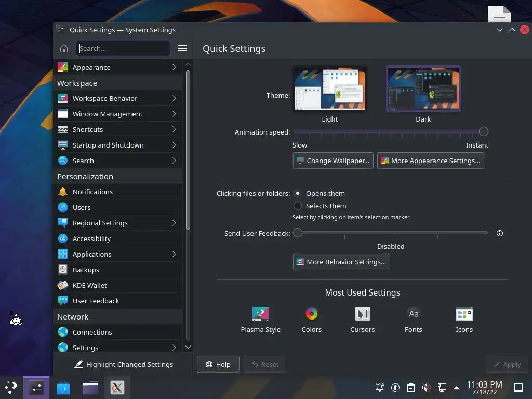This screenshot has width=532, height=399.
Task: Open the Cursors settings icon
Action: pos(362,314)
